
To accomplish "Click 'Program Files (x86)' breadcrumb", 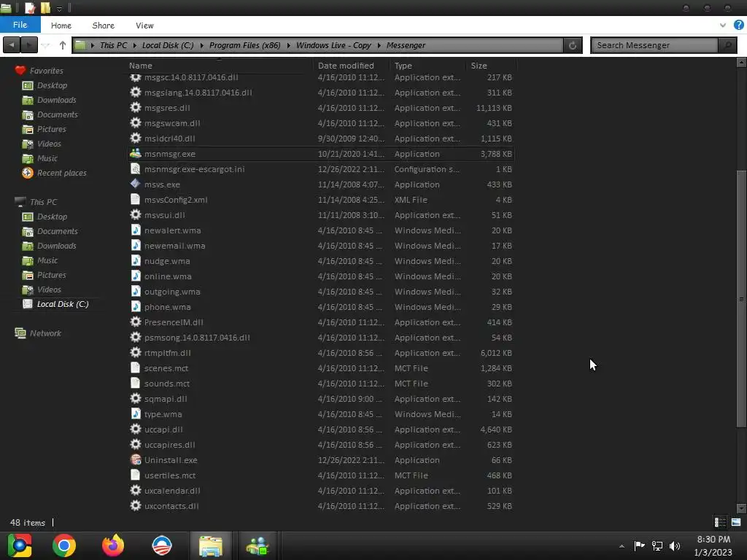I will pos(245,45).
